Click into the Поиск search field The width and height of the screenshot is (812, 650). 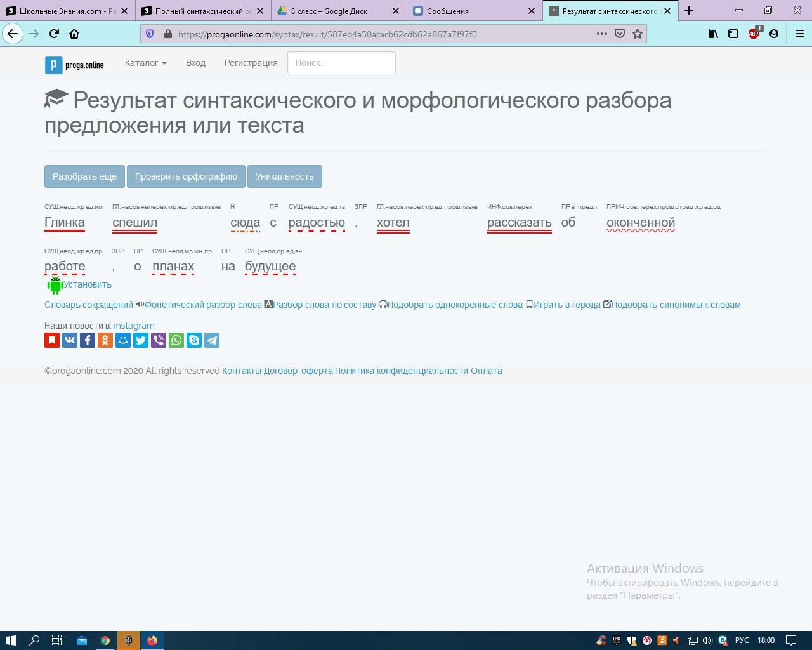click(341, 63)
